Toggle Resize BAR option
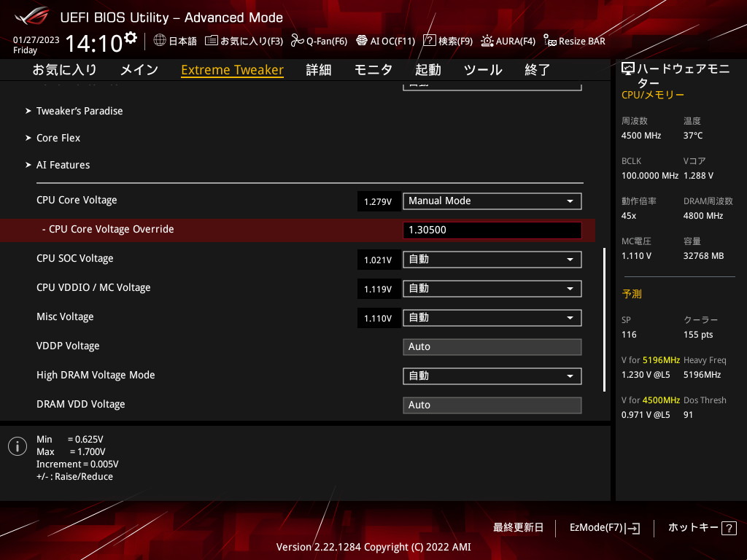 pos(550,42)
